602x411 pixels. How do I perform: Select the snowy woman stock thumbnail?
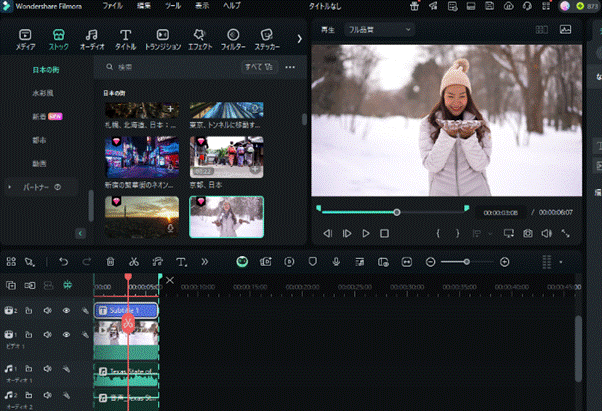coord(227,215)
